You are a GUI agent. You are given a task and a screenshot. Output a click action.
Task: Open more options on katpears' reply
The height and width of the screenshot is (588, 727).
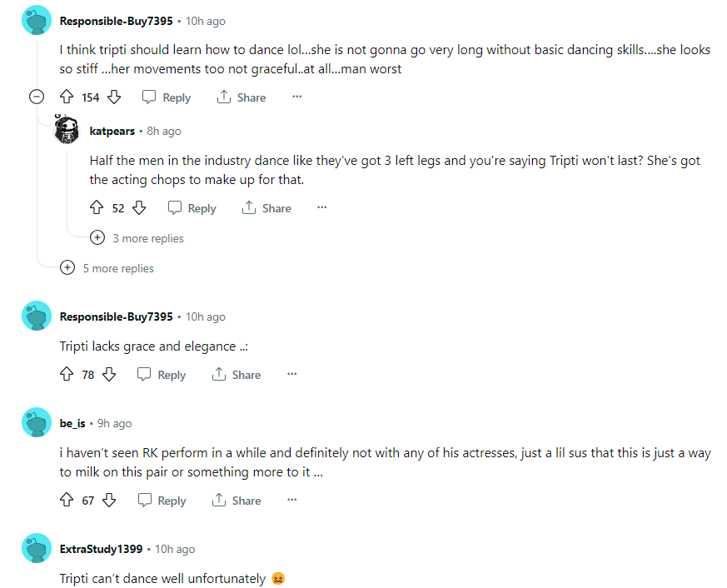pos(322,208)
